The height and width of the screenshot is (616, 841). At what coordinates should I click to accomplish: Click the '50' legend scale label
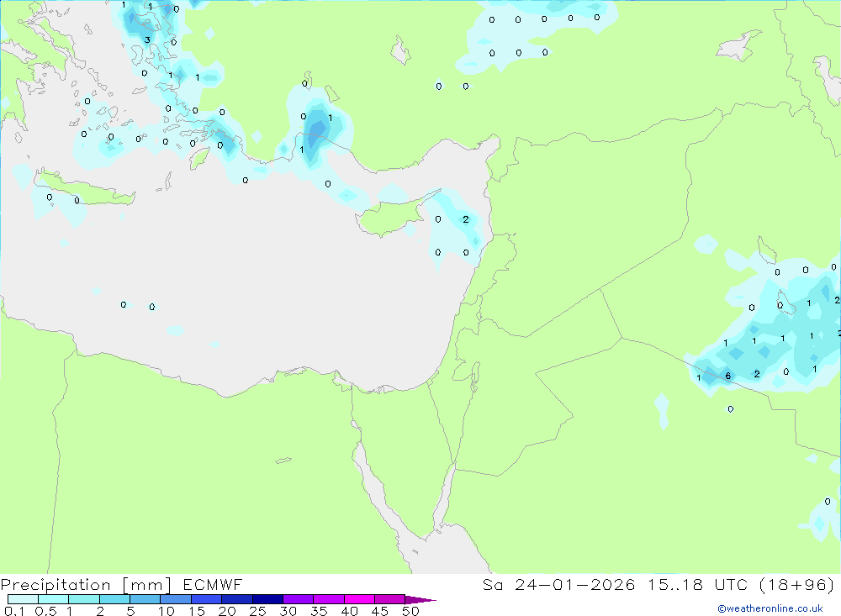point(410,611)
